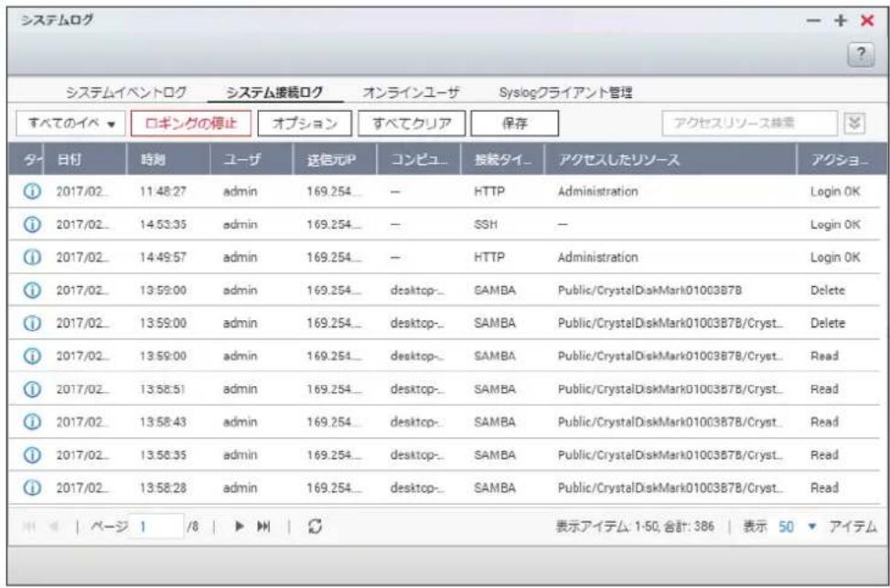
Task: Go to the next page arrow
Action: click(240, 527)
